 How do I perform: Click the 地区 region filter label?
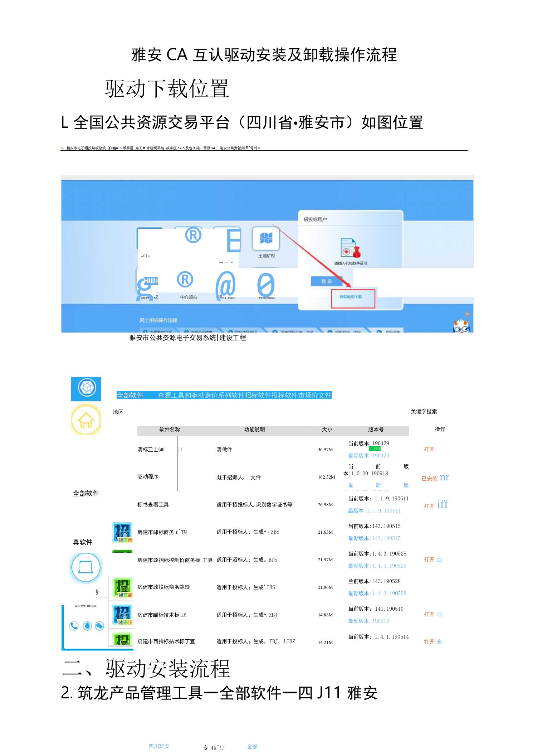point(118,412)
